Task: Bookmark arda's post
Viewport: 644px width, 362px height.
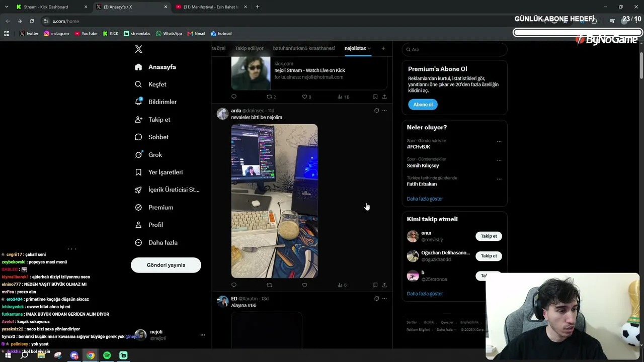Action: 375,285
